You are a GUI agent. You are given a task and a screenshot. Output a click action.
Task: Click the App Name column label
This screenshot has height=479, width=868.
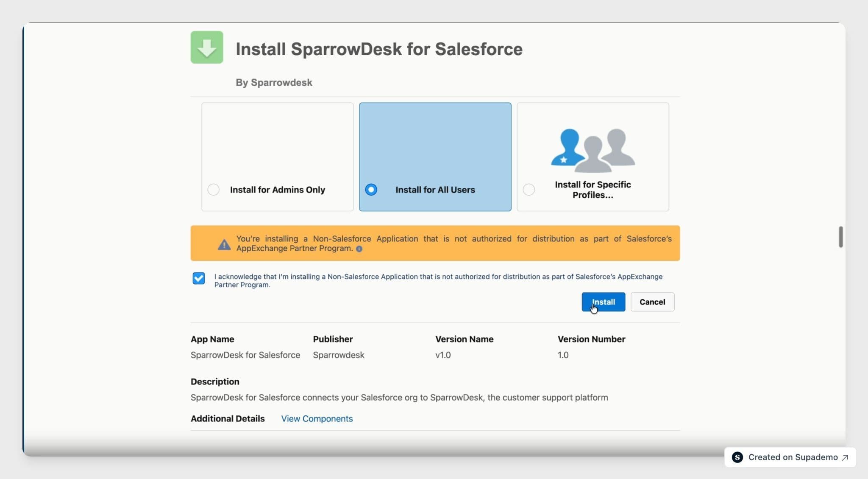tap(212, 339)
